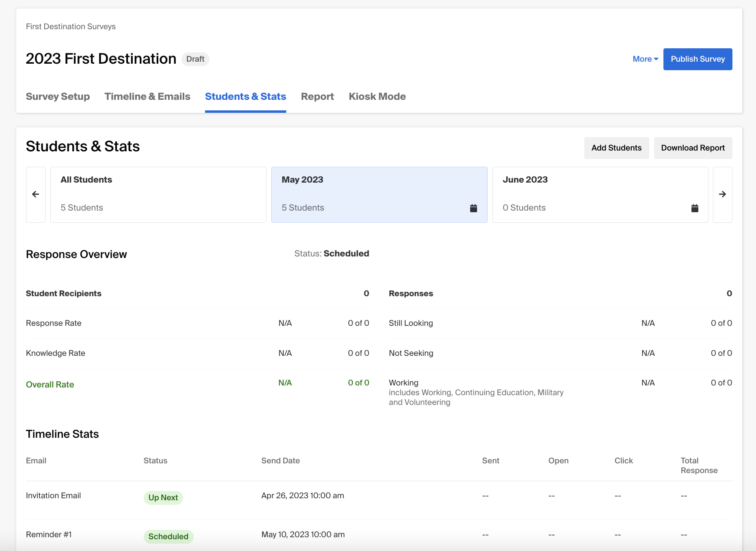The height and width of the screenshot is (551, 756).
Task: Select the All Students card
Action: pyautogui.click(x=158, y=195)
